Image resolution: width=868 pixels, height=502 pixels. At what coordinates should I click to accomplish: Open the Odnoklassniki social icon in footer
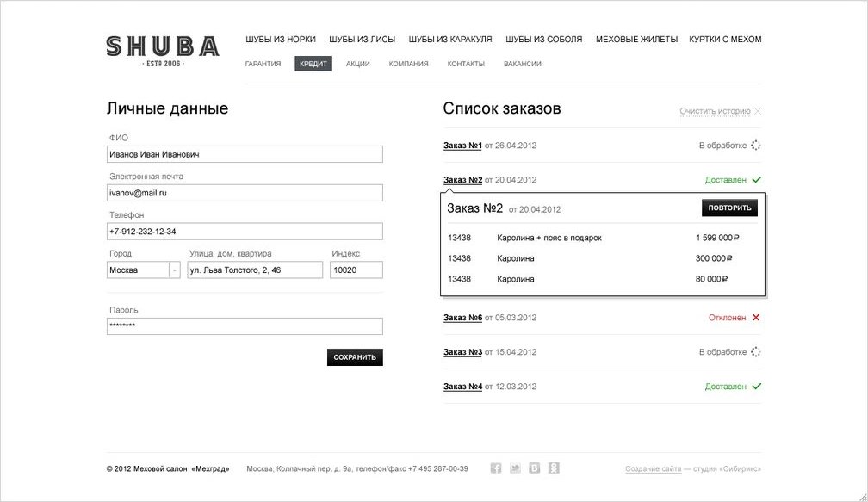(x=554, y=468)
